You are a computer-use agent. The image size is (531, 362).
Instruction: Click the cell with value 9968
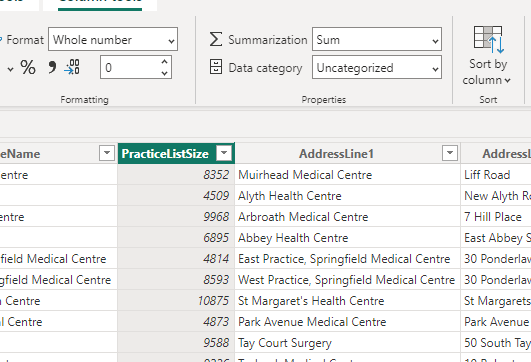[x=176, y=217]
